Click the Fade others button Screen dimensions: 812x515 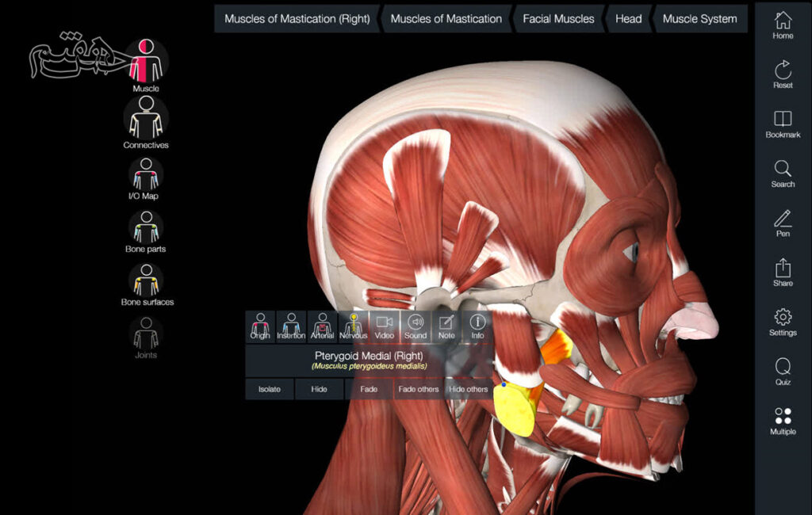(x=419, y=389)
